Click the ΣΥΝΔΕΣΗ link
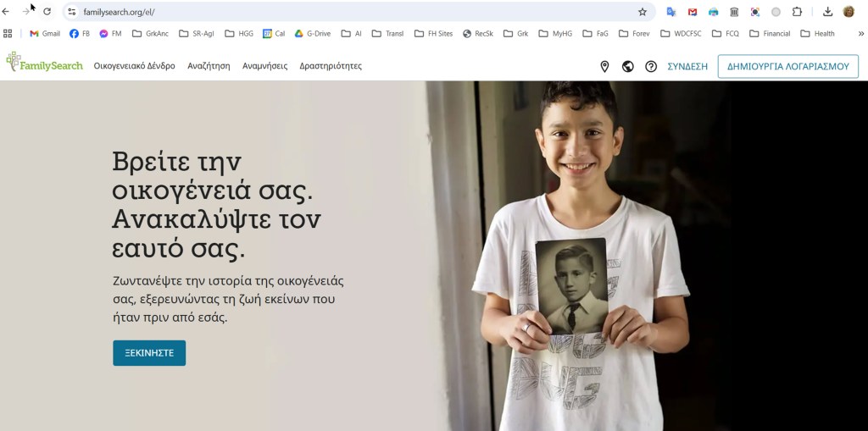Image resolution: width=868 pixels, height=431 pixels. [687, 66]
